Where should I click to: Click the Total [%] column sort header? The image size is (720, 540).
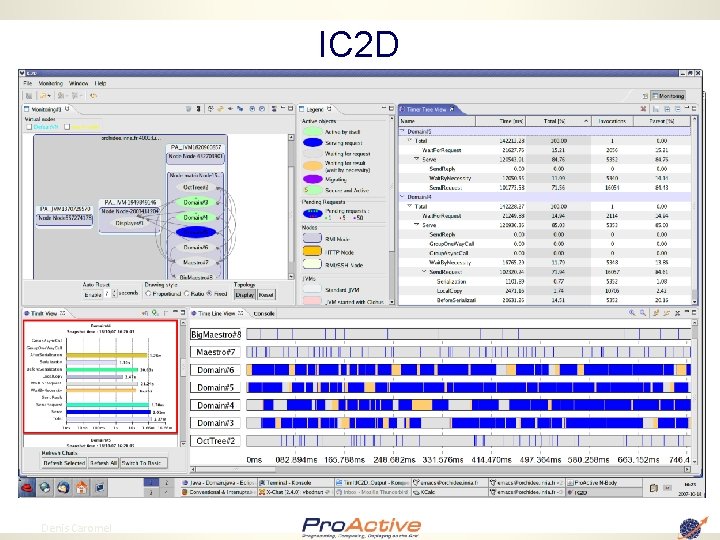click(558, 121)
